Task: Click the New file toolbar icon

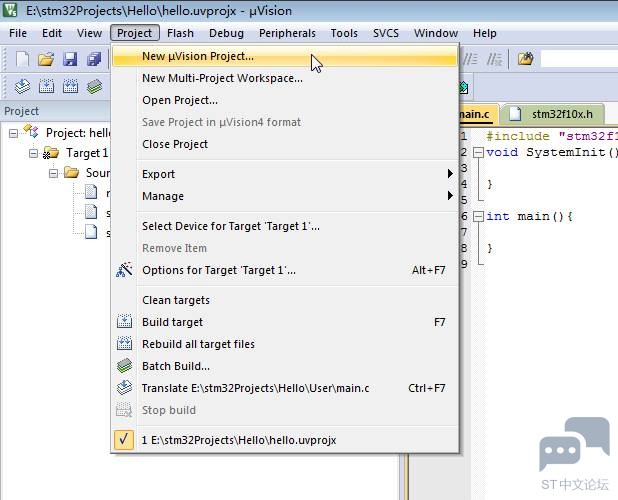Action: 22,59
